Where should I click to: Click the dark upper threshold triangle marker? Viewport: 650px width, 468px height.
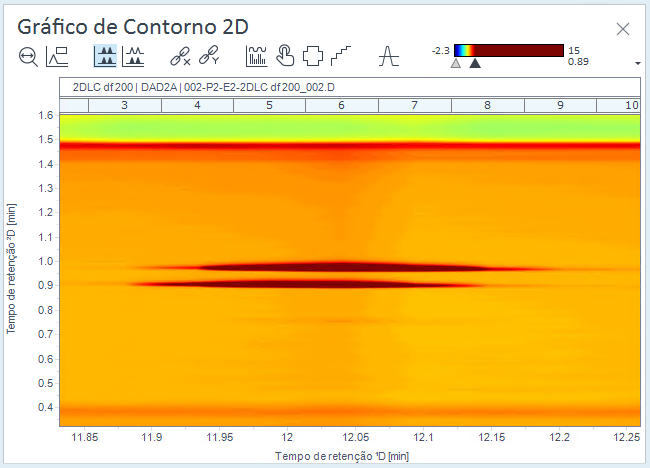click(x=475, y=63)
